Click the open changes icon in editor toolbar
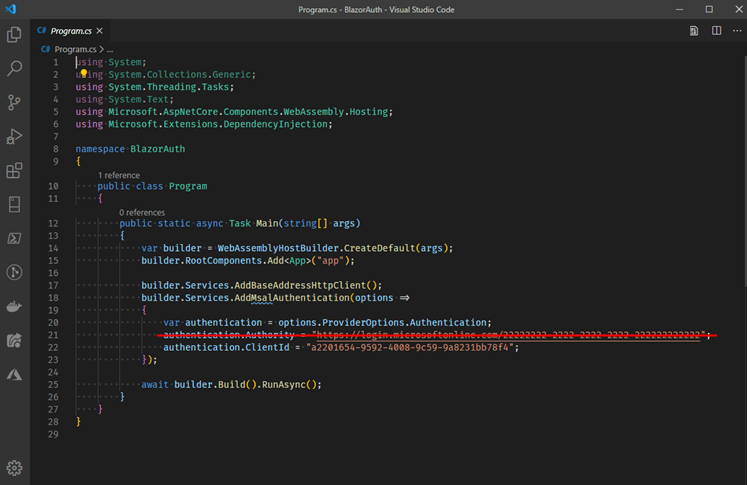Image resolution: width=747 pixels, height=485 pixels. click(694, 31)
